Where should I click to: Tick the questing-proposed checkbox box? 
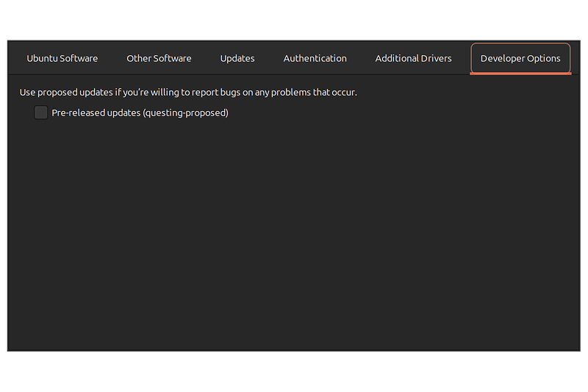[41, 113]
